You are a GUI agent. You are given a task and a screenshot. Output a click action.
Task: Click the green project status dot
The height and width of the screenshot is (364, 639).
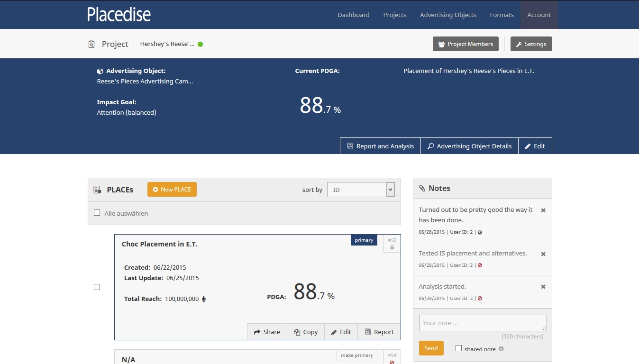pyautogui.click(x=201, y=44)
